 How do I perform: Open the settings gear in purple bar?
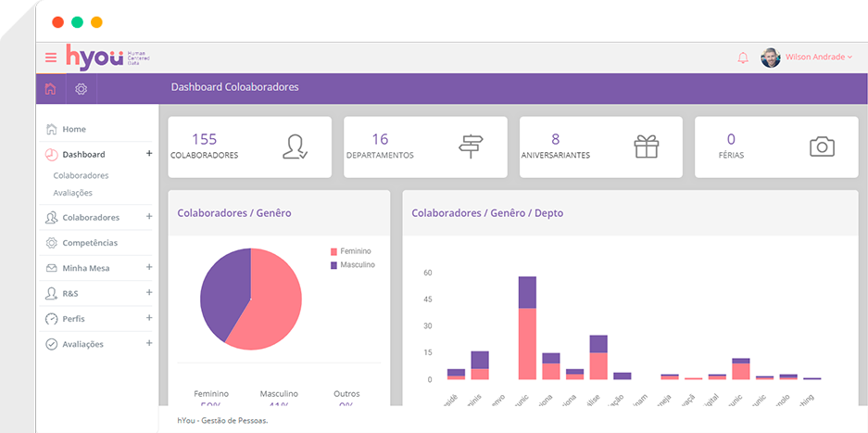click(x=82, y=89)
